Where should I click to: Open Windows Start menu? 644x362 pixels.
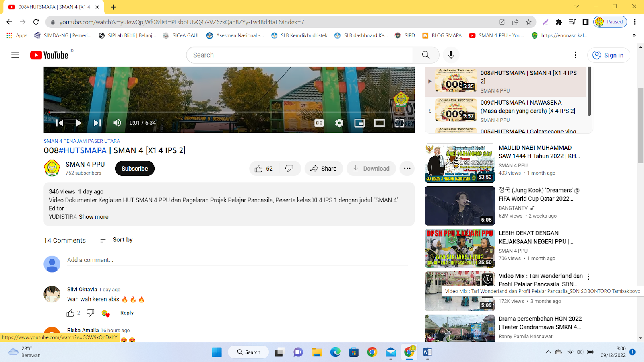tap(217, 352)
